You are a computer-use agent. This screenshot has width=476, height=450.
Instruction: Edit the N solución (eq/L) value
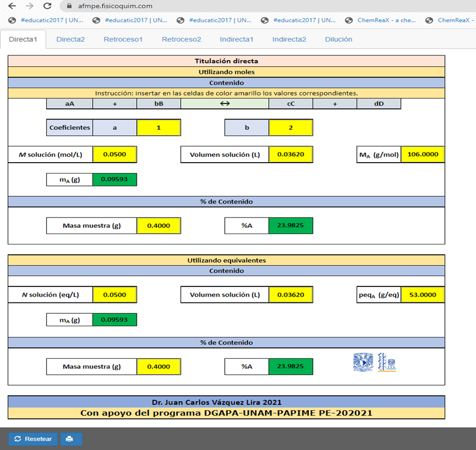pos(114,295)
